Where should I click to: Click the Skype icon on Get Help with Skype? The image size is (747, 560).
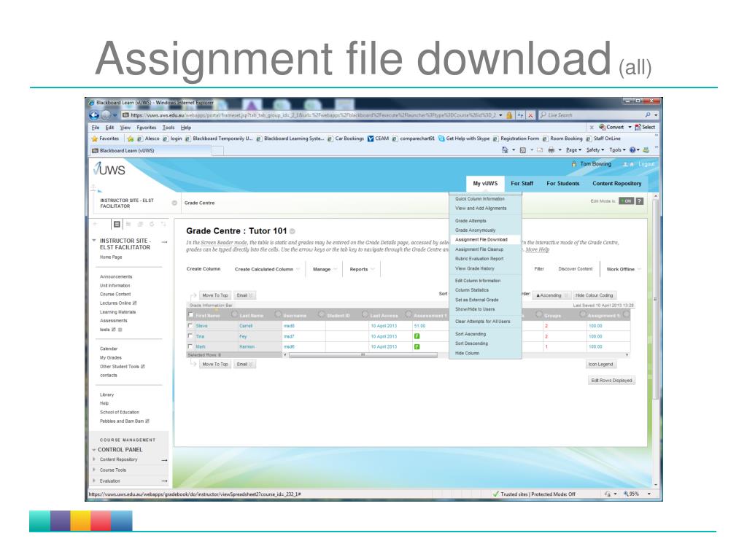[x=441, y=139]
